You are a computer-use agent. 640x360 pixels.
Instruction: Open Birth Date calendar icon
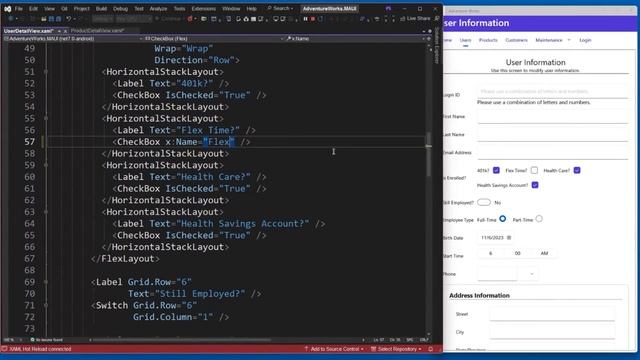(509, 238)
